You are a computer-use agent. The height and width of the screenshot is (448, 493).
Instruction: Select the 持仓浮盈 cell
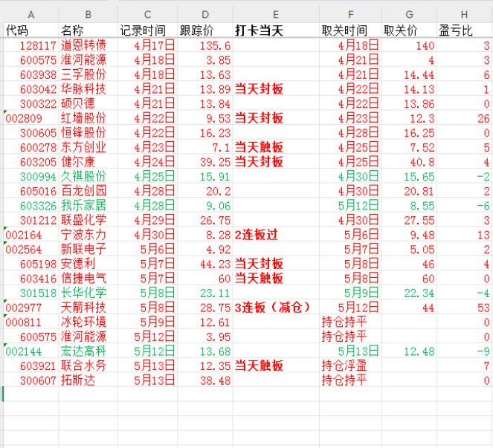click(x=350, y=366)
